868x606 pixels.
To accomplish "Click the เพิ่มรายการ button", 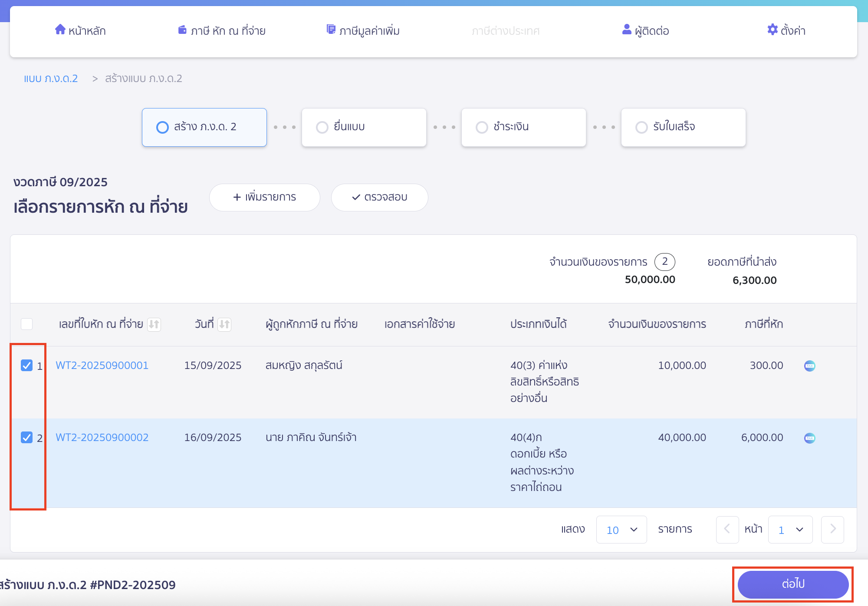I will [264, 198].
